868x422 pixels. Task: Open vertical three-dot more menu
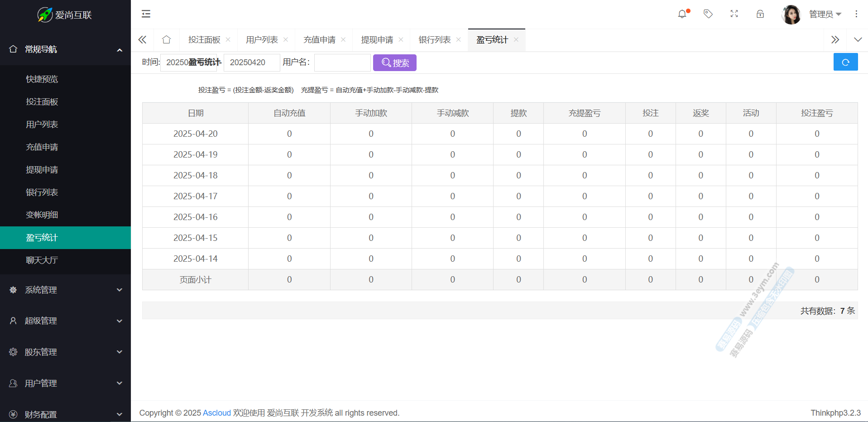tap(856, 14)
